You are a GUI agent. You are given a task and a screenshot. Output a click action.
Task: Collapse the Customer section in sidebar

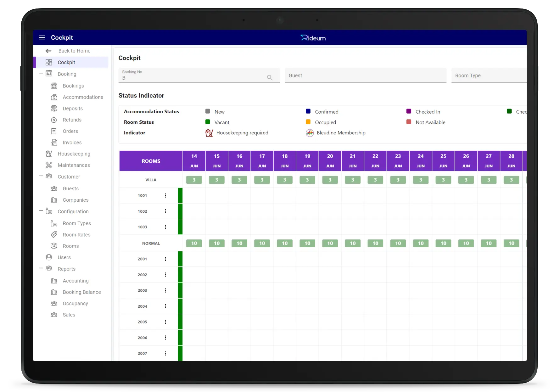[x=41, y=176]
